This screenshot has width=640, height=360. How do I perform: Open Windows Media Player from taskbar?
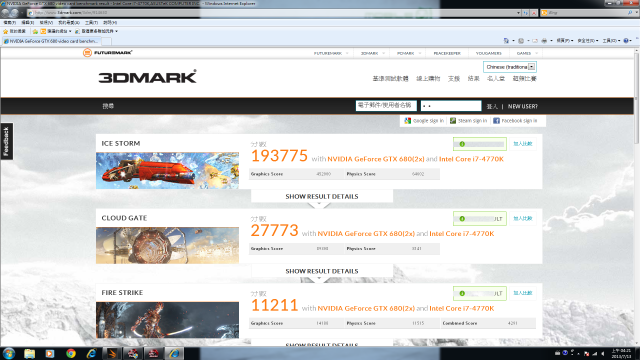pyautogui.click(x=50, y=353)
